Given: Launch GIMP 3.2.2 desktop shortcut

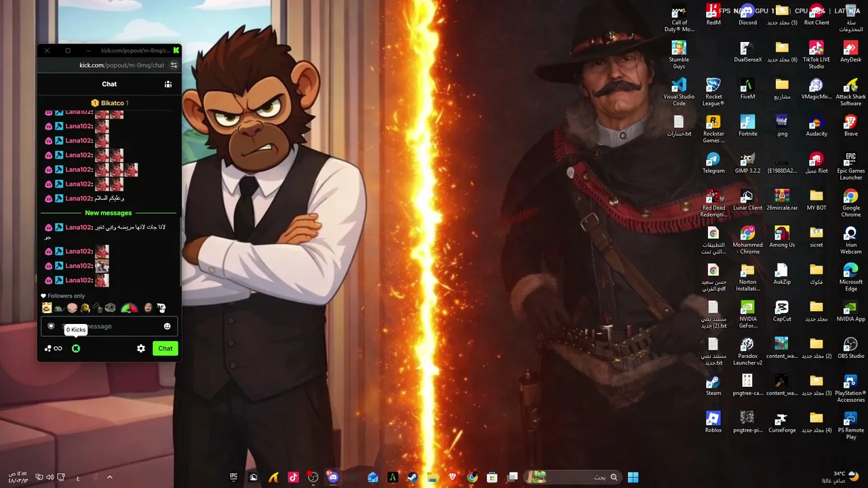Looking at the screenshot, I should coord(747,163).
